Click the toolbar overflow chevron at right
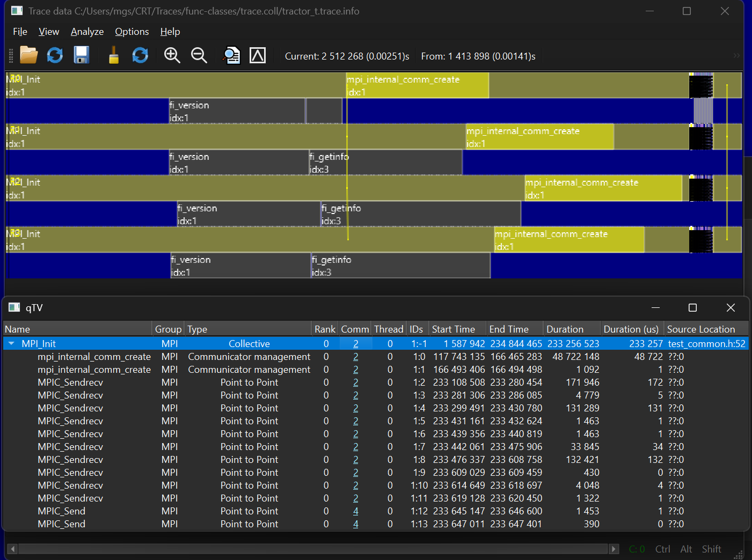This screenshot has height=560, width=752. tap(736, 55)
